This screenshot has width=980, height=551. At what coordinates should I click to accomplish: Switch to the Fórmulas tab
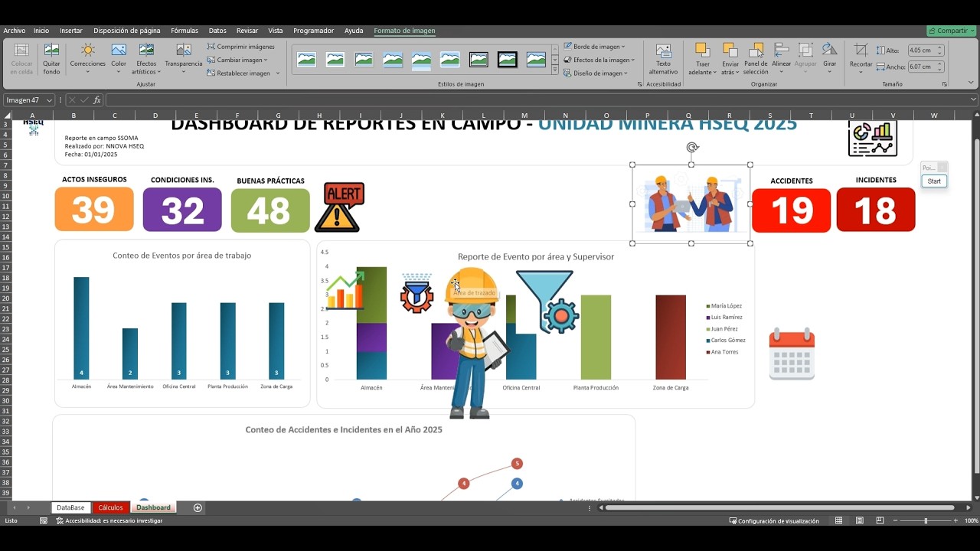pos(185,31)
